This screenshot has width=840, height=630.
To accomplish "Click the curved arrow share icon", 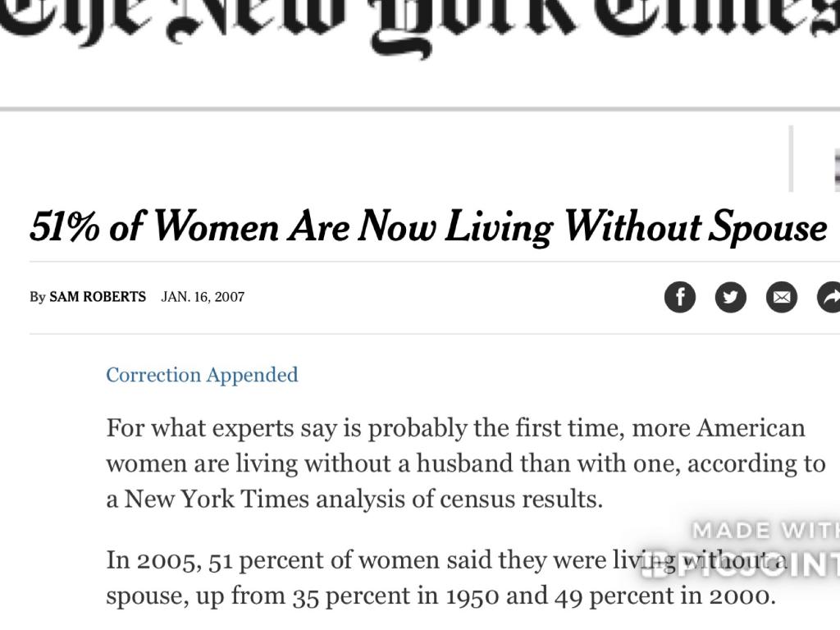I will [829, 297].
